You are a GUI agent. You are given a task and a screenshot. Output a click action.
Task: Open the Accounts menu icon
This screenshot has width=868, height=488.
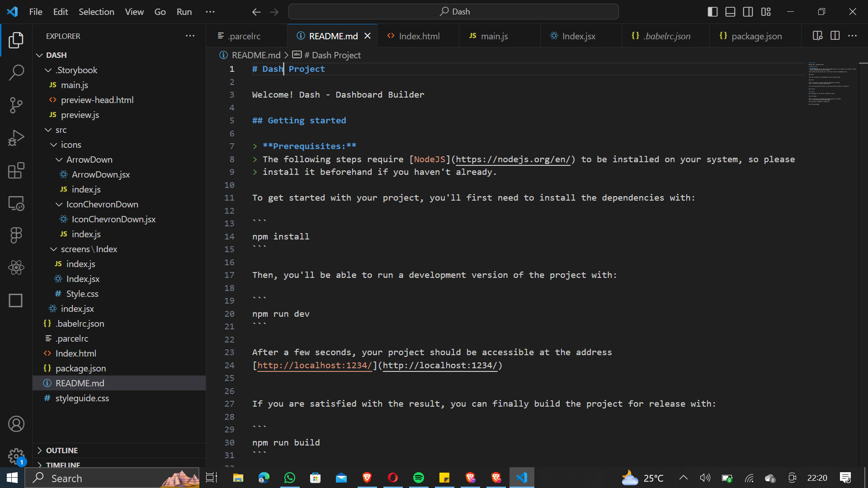pos(16,424)
